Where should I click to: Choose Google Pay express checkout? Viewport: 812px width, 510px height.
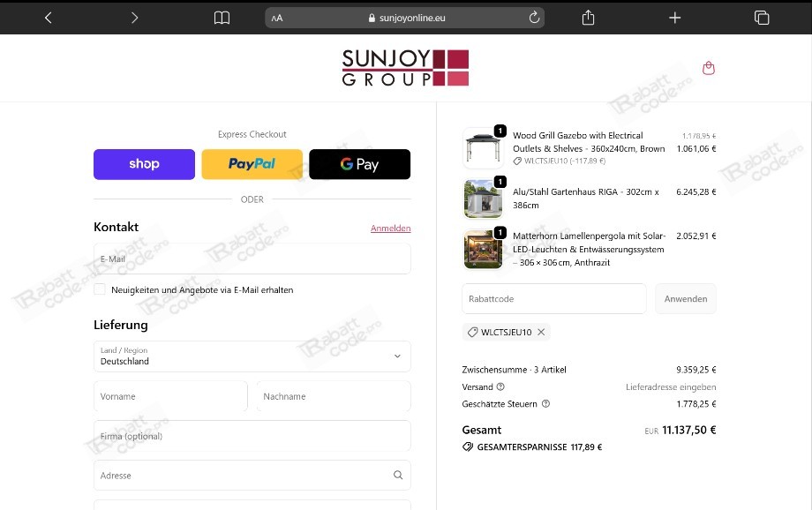coord(359,164)
